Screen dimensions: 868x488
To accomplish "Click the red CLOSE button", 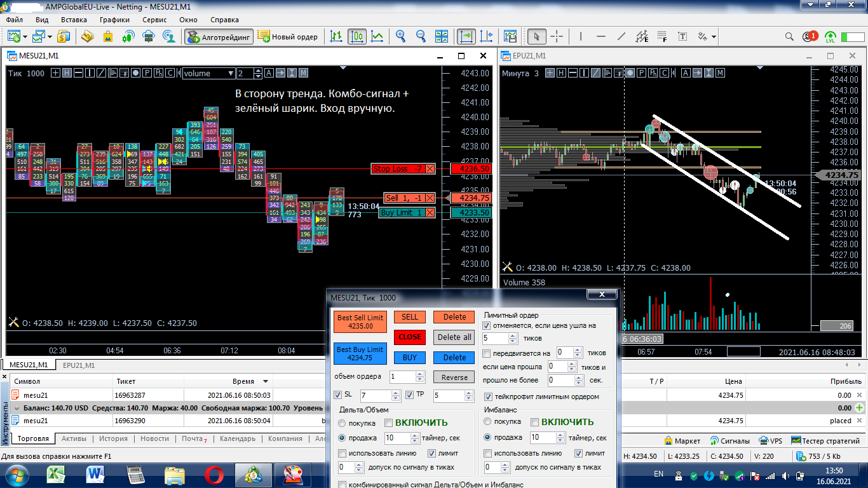I will pyautogui.click(x=410, y=337).
